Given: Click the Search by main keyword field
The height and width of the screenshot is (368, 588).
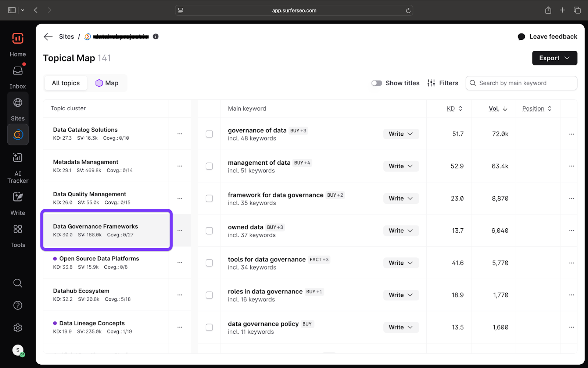Looking at the screenshot, I should pos(526,83).
